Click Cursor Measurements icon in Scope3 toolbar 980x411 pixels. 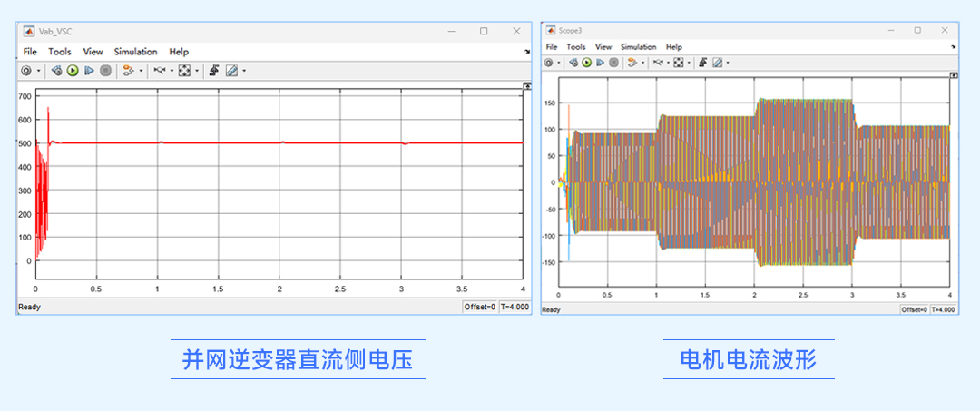718,63
